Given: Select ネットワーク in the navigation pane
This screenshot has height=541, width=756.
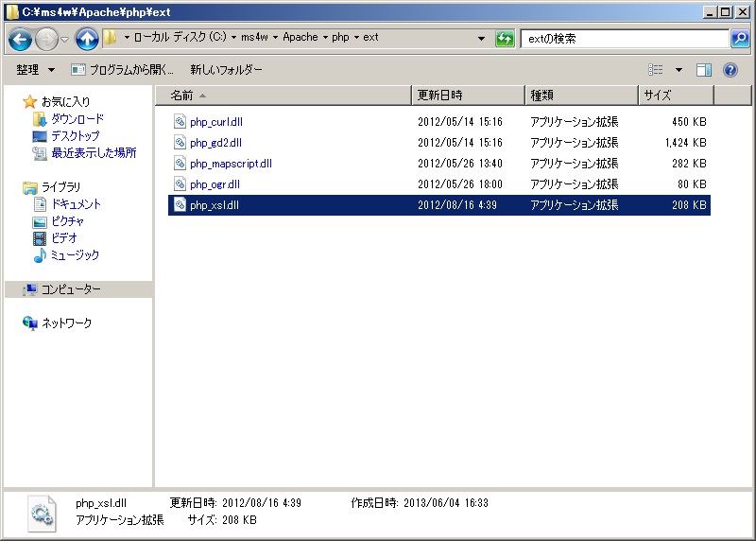Looking at the screenshot, I should coord(66,323).
